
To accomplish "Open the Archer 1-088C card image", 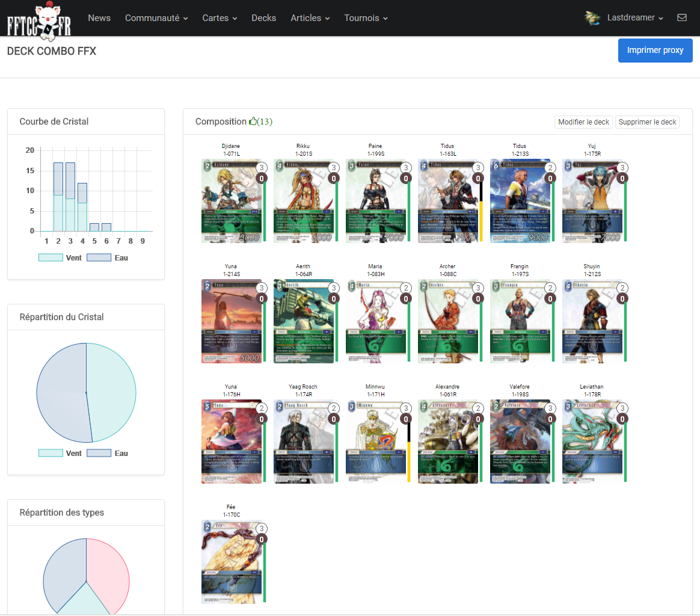I will [448, 321].
